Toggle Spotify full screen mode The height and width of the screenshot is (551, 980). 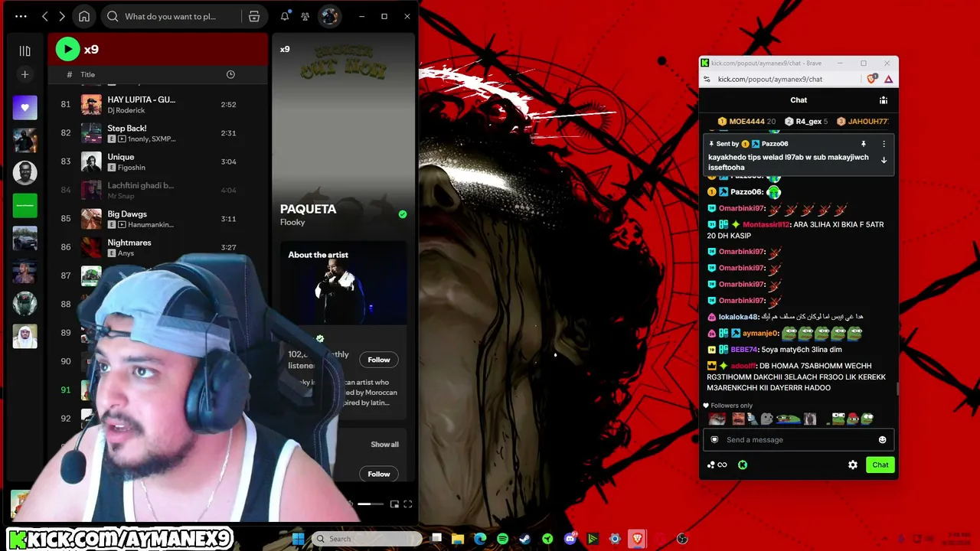[407, 504]
